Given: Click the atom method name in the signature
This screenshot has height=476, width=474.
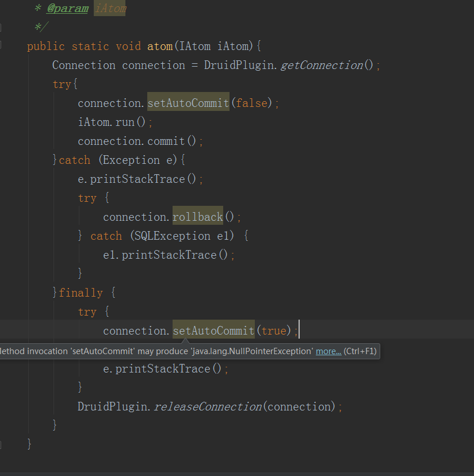Looking at the screenshot, I should point(160,47).
